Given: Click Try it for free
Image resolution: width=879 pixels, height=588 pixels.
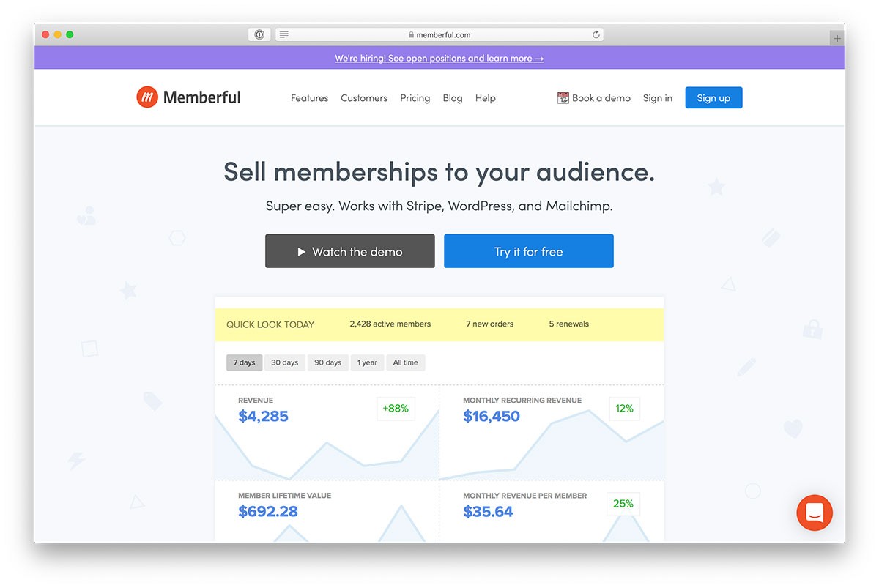Looking at the screenshot, I should point(529,251).
